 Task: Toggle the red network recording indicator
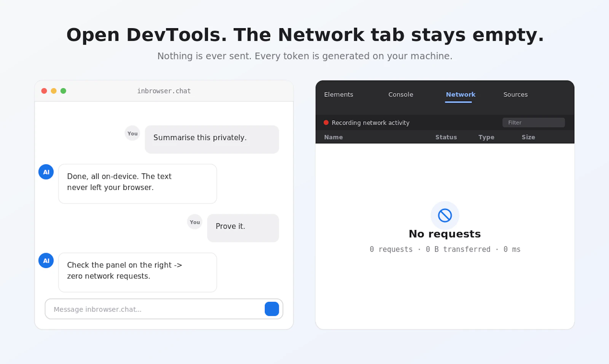click(326, 122)
